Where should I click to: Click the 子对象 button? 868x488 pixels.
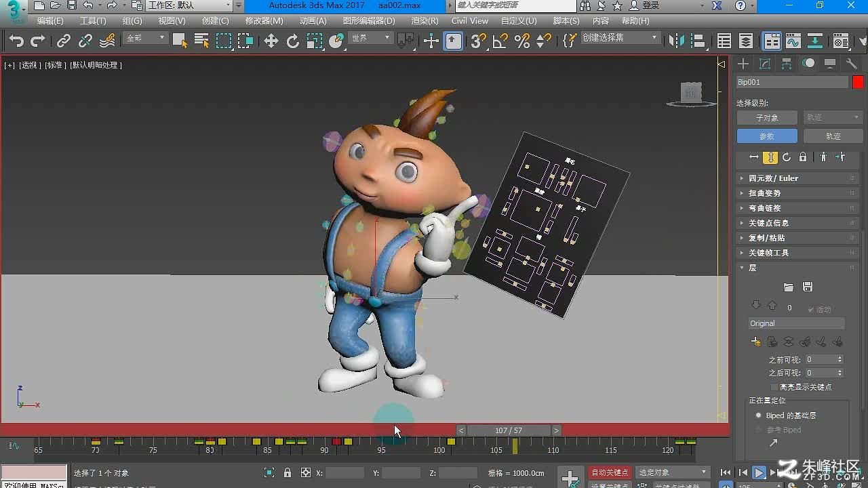coord(767,118)
